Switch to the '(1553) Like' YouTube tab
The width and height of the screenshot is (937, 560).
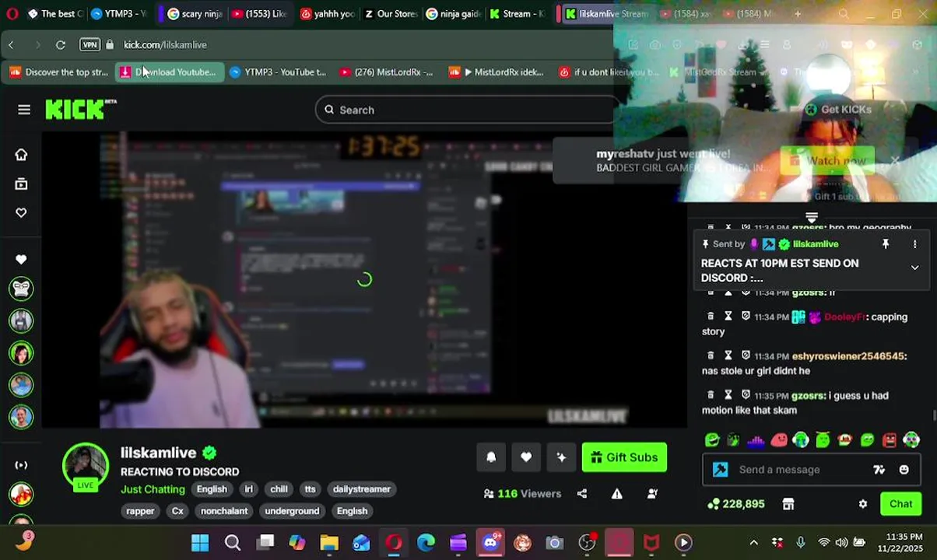[259, 14]
